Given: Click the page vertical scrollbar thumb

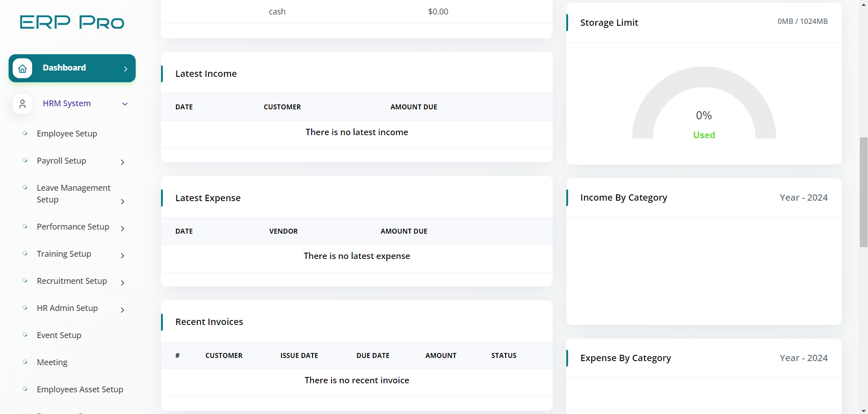Looking at the screenshot, I should 863,192.
